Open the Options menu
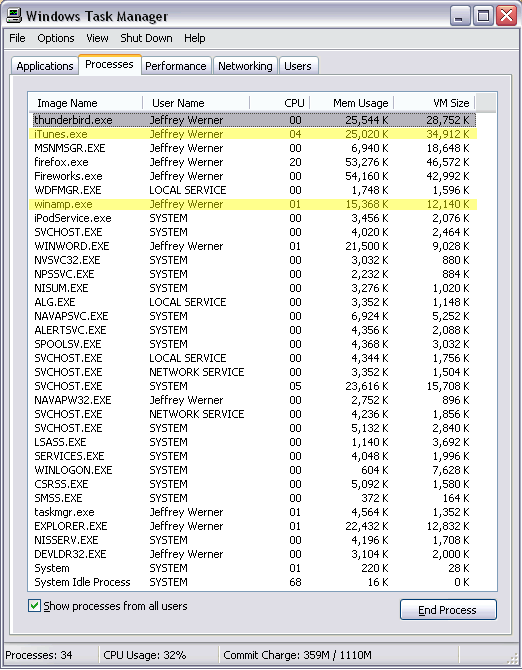The height and width of the screenshot is (670, 522). click(56, 38)
